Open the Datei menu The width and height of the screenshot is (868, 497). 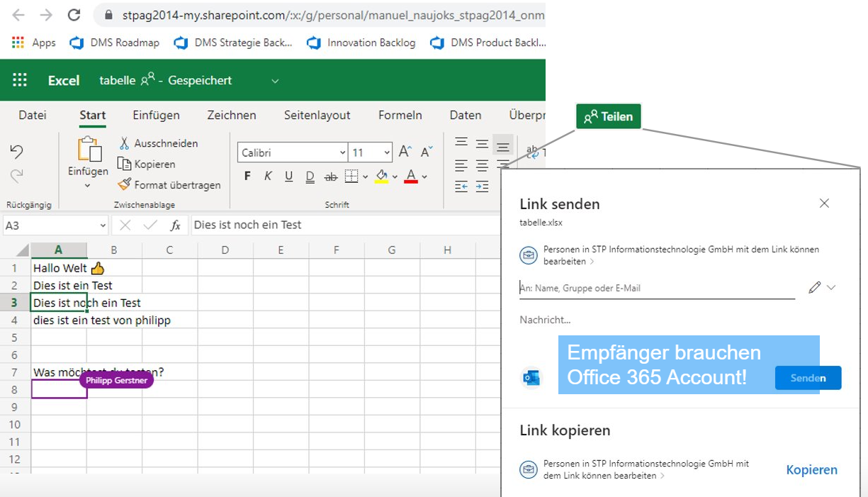pyautogui.click(x=33, y=115)
